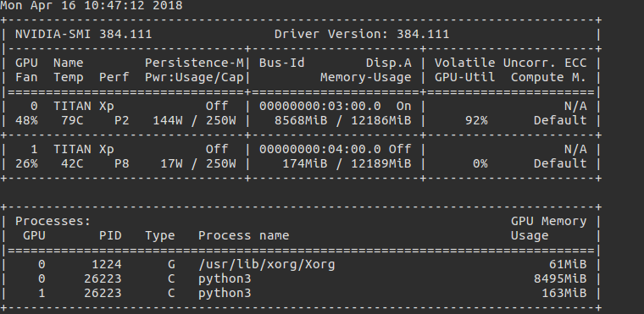Click the python3 process using 163MiB
Image resolution: width=644 pixels, height=314 pixels.
[225, 293]
